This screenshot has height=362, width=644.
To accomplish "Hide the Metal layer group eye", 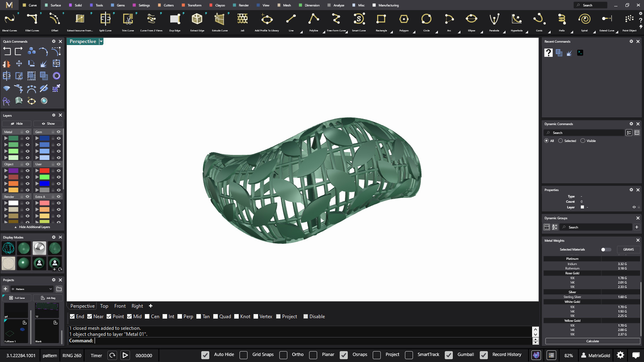I will (28, 132).
